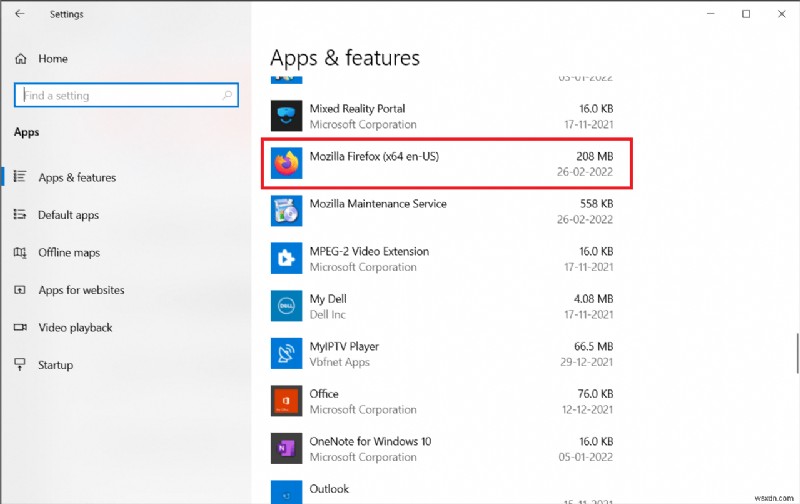Click the OneNote for Windows 10 icon
The width and height of the screenshot is (800, 504).
[286, 448]
